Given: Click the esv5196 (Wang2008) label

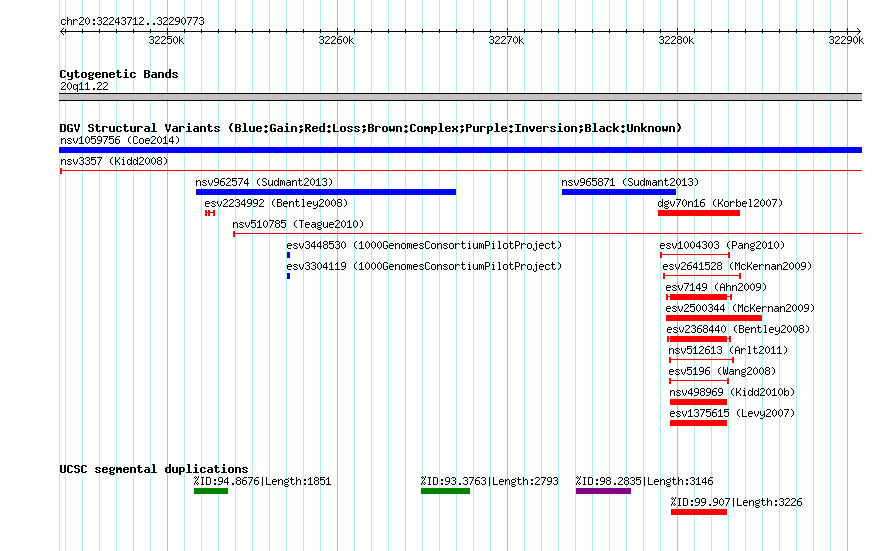Looking at the screenshot, I should point(722,371).
